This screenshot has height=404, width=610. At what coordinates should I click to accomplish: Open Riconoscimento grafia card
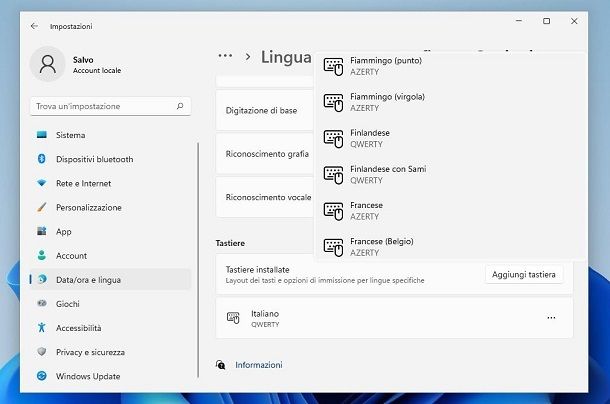click(265, 154)
